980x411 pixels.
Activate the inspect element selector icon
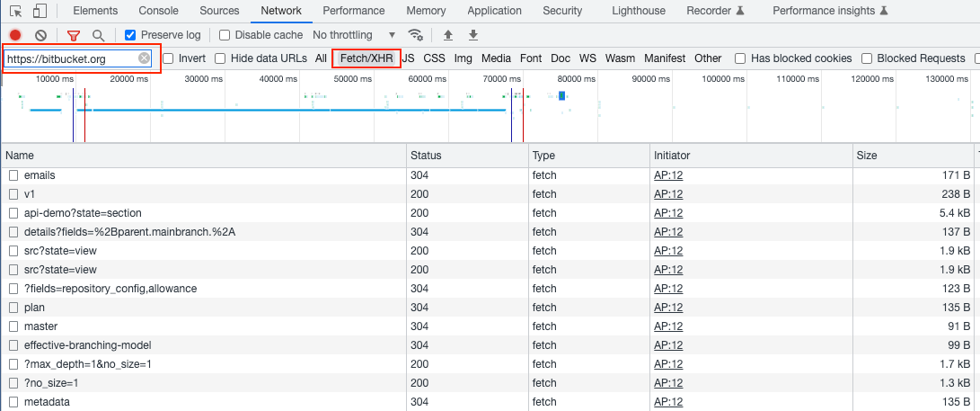(17, 11)
